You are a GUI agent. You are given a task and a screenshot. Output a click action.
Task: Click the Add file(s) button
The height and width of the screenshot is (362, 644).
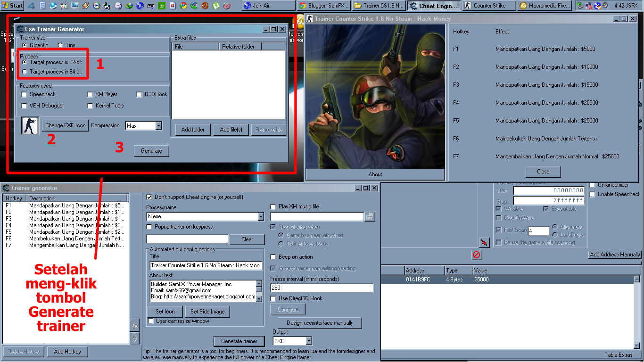tap(231, 130)
